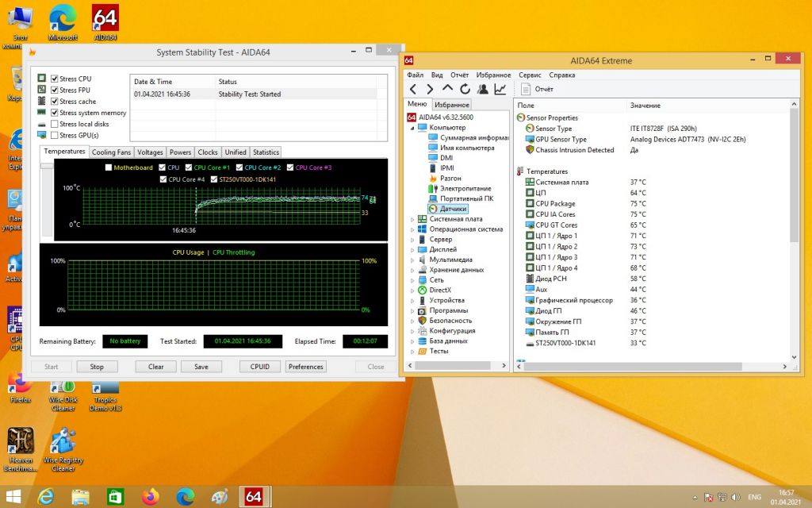Open the user icon in AIDA64 toolbar
Image resolution: width=812 pixels, height=508 pixels.
pos(483,89)
